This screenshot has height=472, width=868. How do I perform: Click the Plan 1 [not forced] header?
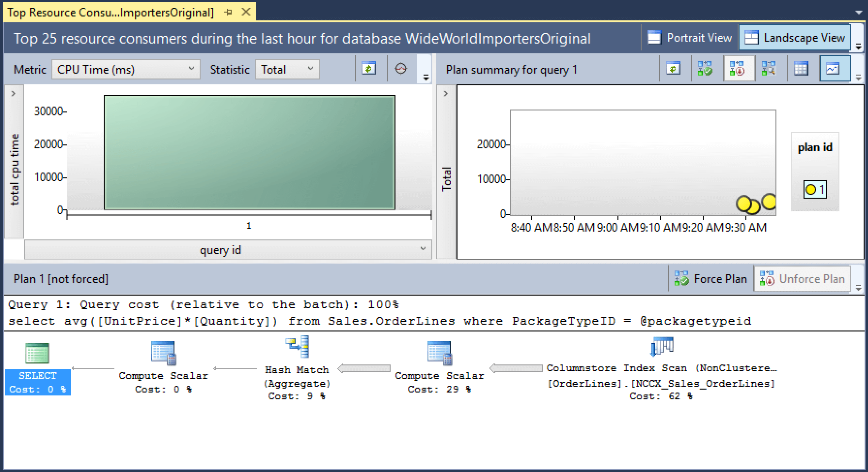coord(61,278)
